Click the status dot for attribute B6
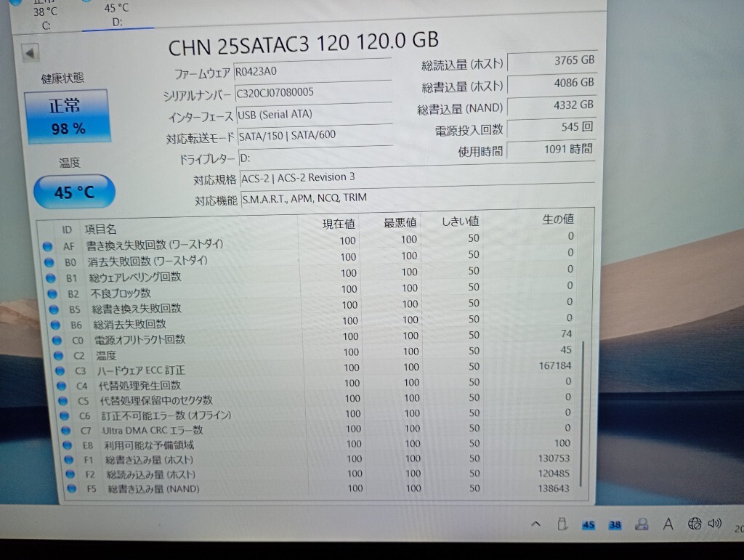744x560 pixels. click(x=55, y=325)
